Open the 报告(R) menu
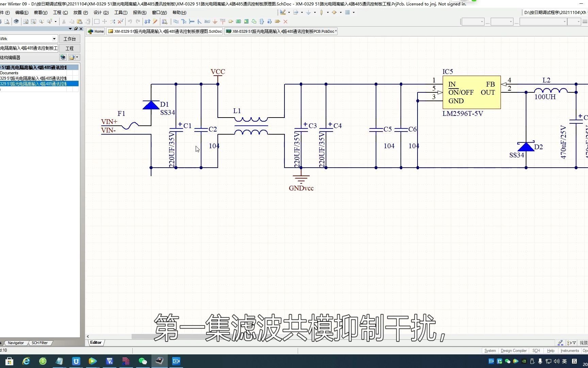 pos(140,13)
